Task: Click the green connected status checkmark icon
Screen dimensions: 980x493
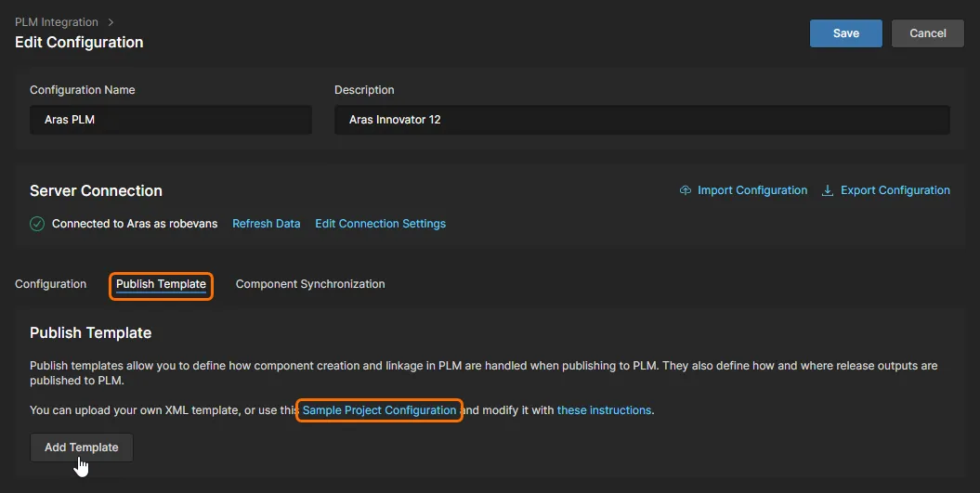Action: tap(37, 224)
